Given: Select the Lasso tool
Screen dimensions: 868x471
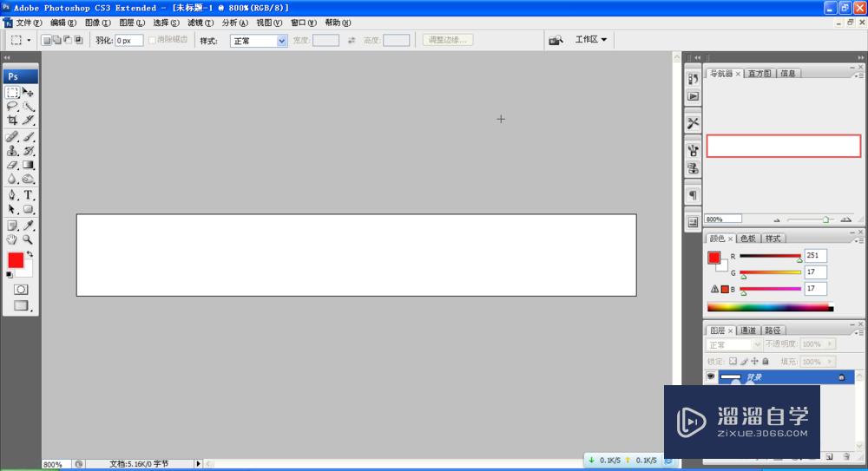Looking at the screenshot, I should click(x=12, y=107).
